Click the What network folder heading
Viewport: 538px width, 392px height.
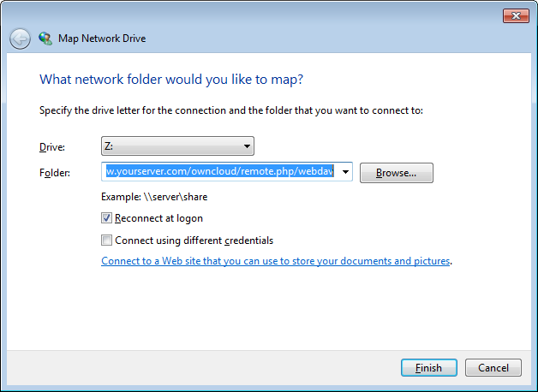point(171,80)
